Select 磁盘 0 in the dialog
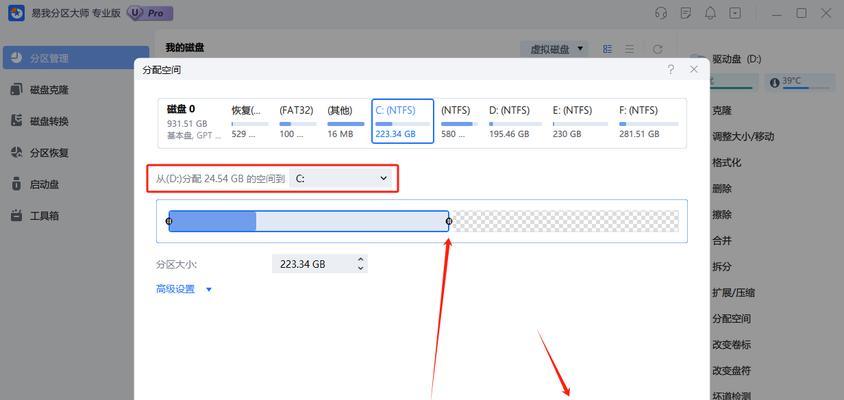 (193, 122)
